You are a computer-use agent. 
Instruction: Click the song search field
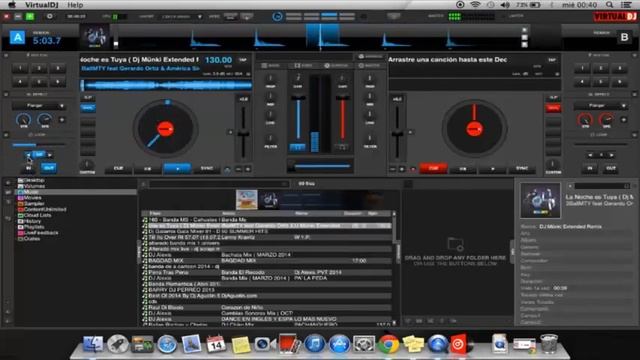pyautogui.click(x=218, y=184)
